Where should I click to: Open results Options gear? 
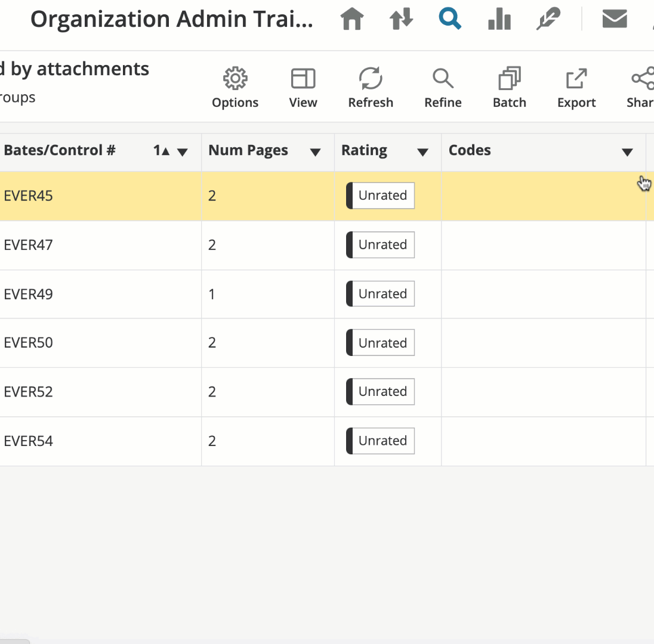[x=235, y=88]
